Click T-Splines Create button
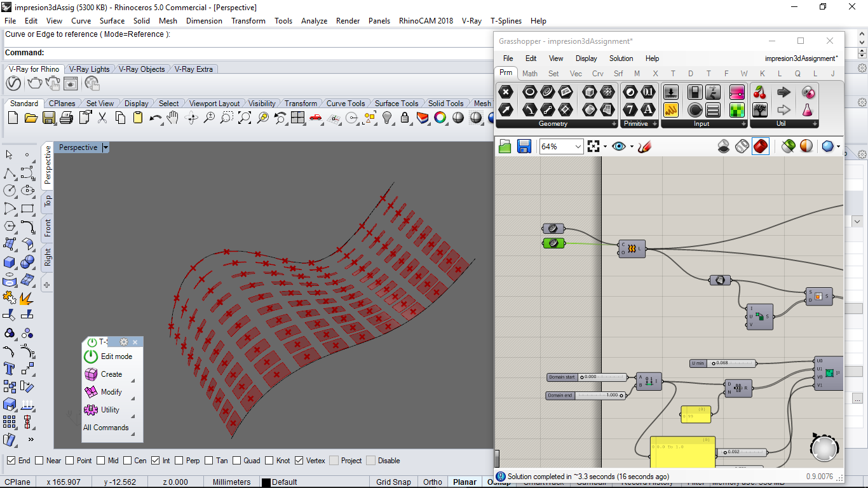This screenshot has width=868, height=488. click(111, 374)
